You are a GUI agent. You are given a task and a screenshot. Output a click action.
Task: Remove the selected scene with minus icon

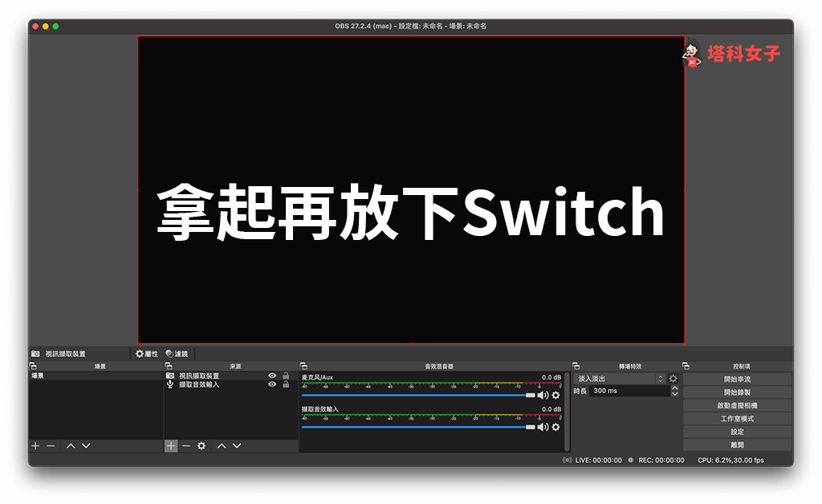(51, 445)
